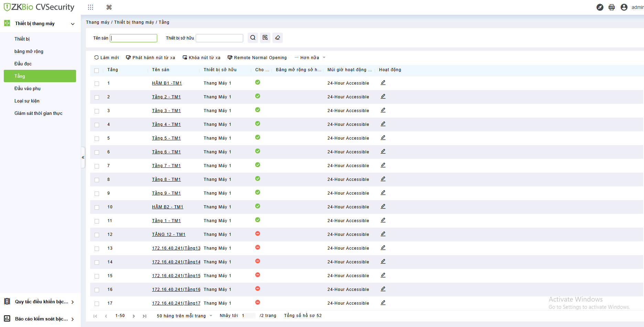Click the edit pencil for HẦM B1 -TM1
The width and height of the screenshot is (644, 327).
(383, 83)
